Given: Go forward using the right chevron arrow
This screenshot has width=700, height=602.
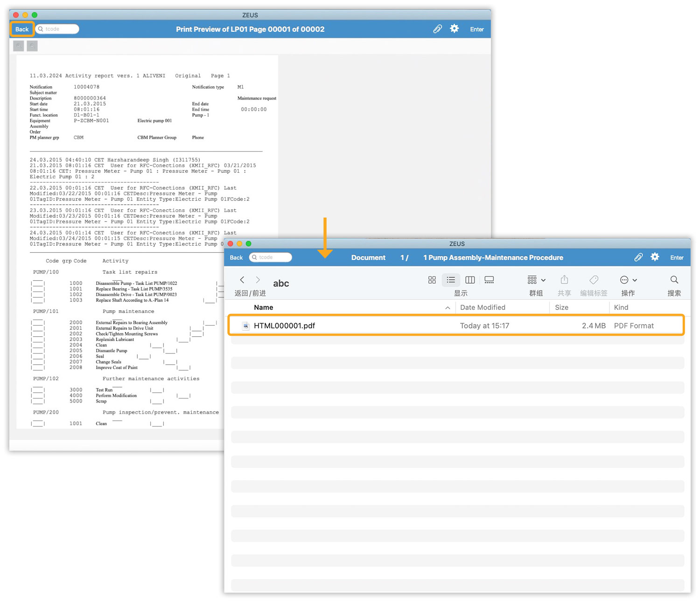Looking at the screenshot, I should coord(258,280).
